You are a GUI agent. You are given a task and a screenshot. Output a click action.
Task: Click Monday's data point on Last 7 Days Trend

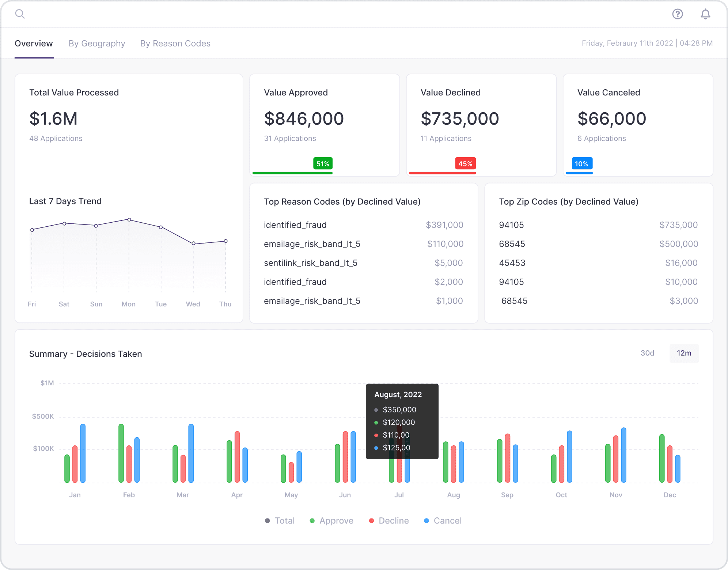click(x=129, y=220)
